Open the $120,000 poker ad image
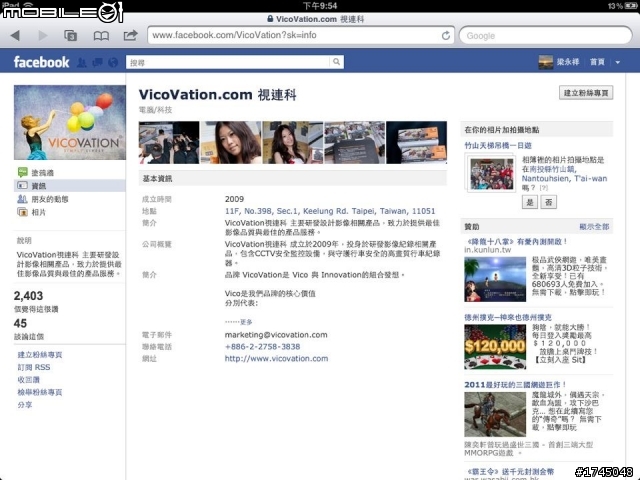 (495, 347)
